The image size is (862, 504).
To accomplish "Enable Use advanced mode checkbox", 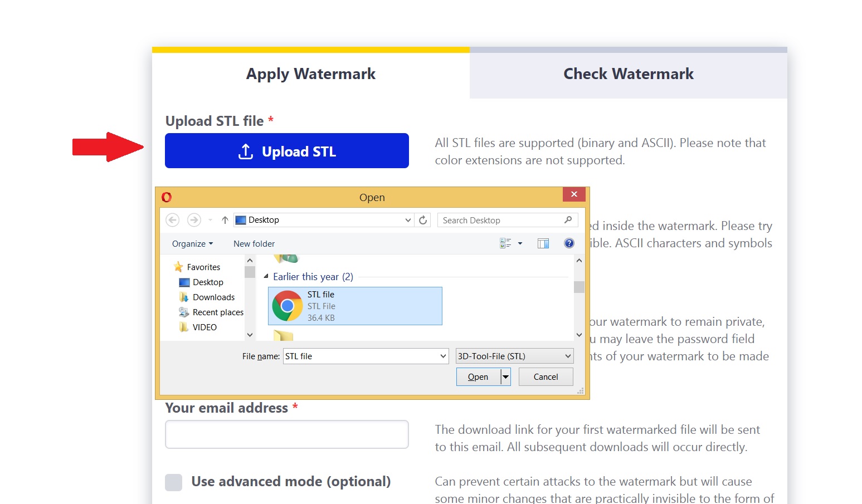I will 174,482.
